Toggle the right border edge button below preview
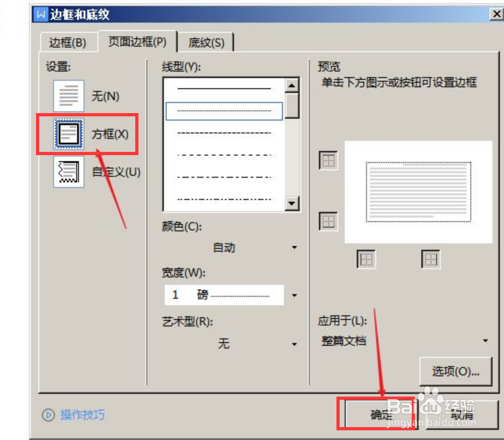504x440 pixels. pos(431,259)
